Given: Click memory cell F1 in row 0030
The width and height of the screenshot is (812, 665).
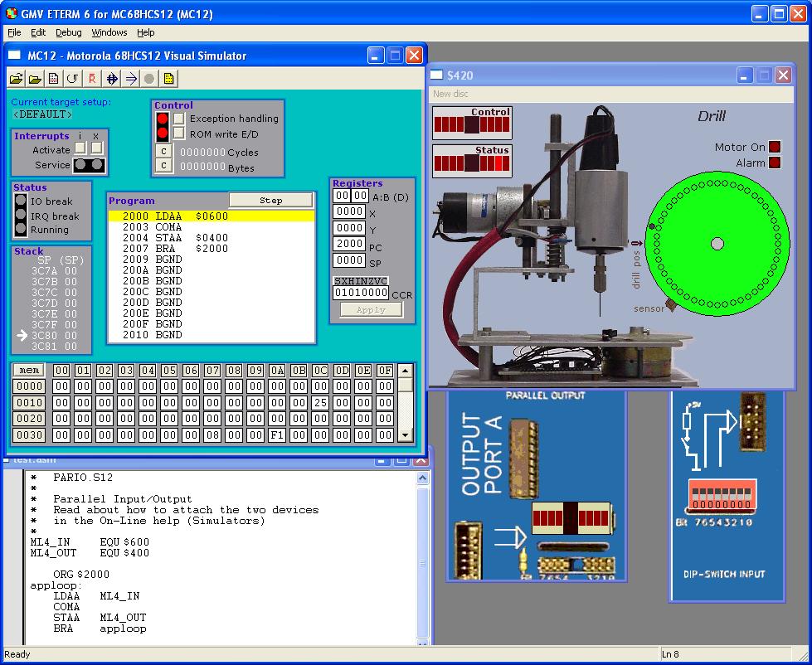Looking at the screenshot, I should (x=277, y=435).
